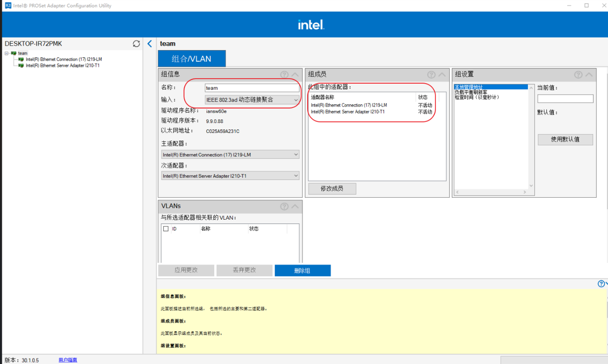Collapse the 组成员 panel
Image resolution: width=608 pixels, height=364 pixels.
click(x=442, y=74)
